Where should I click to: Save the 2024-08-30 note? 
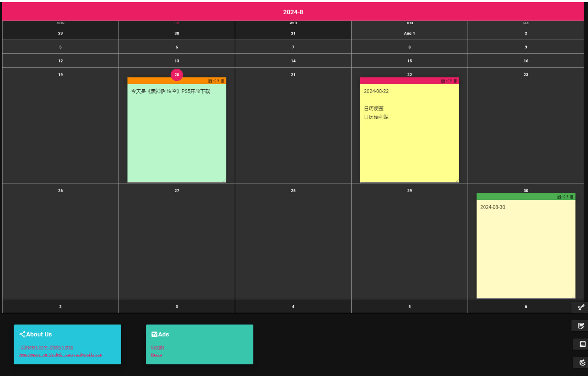559,197
